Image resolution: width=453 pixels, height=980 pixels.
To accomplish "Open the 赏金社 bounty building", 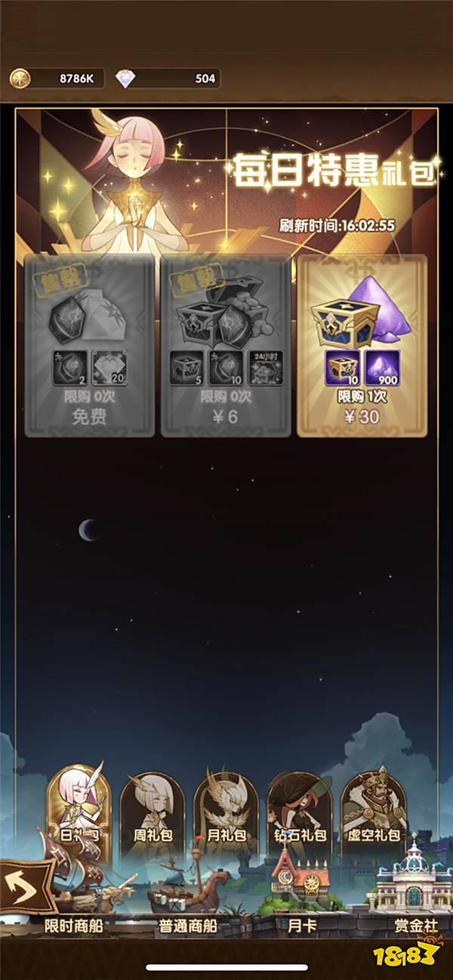I will (x=416, y=925).
